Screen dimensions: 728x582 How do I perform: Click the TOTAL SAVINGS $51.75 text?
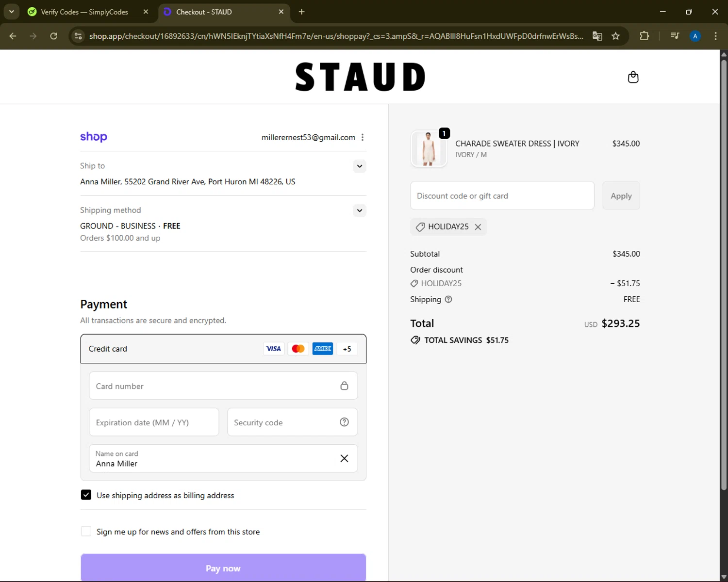pos(466,340)
